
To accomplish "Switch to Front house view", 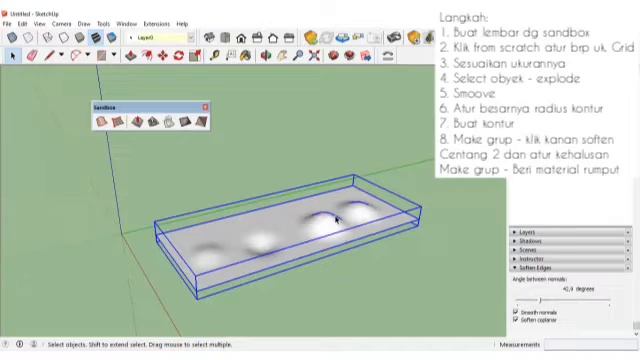I will [x=241, y=38].
